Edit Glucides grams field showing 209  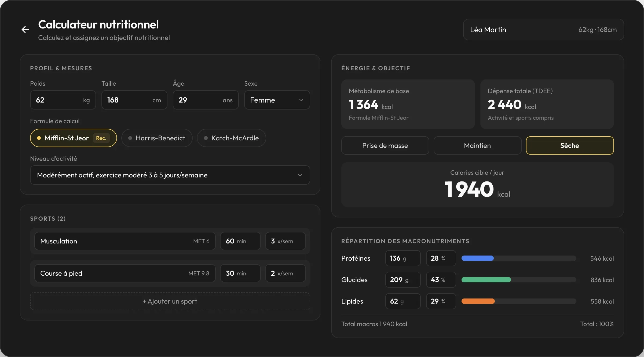coord(403,280)
